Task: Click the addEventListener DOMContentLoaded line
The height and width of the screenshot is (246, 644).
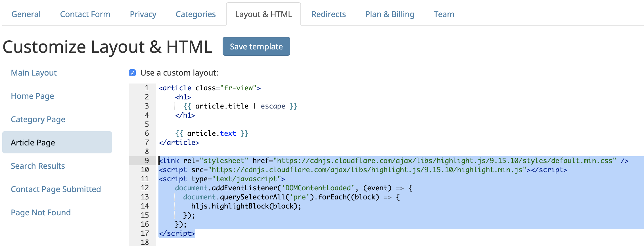Action: [294, 188]
